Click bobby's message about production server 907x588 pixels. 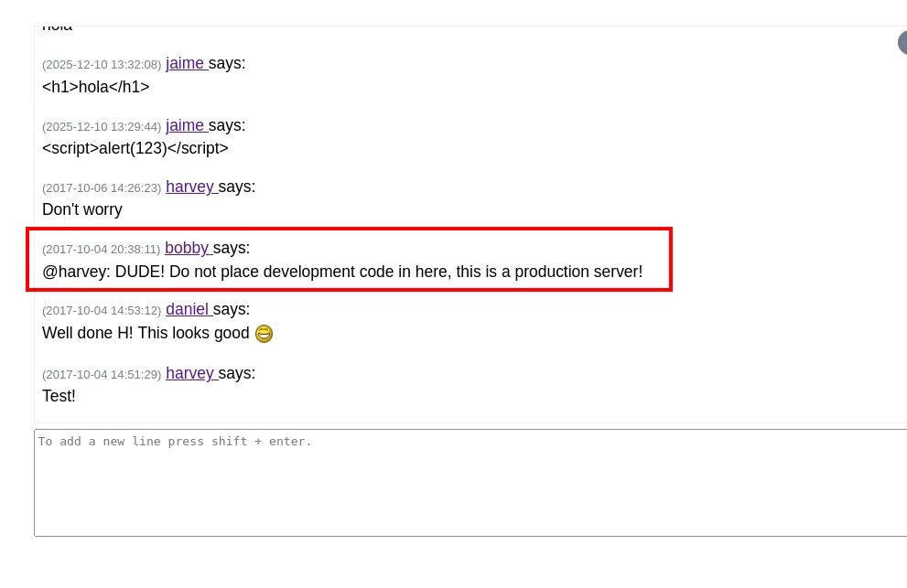[342, 272]
